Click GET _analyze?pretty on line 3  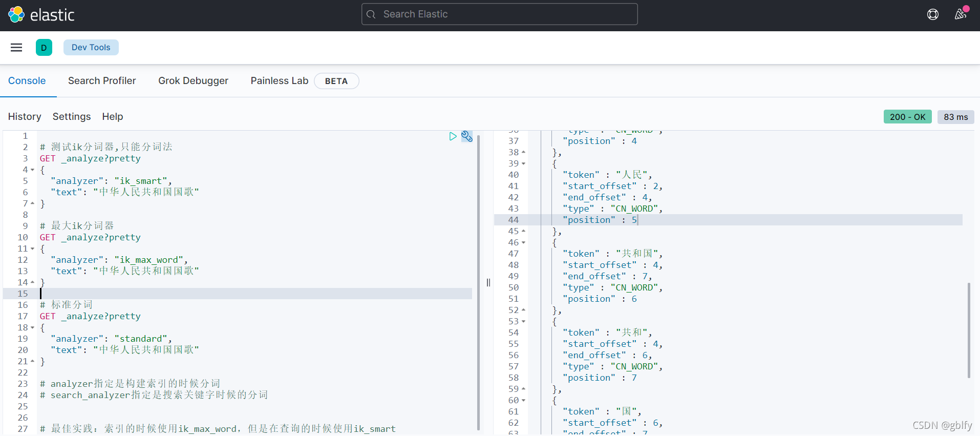(90, 158)
